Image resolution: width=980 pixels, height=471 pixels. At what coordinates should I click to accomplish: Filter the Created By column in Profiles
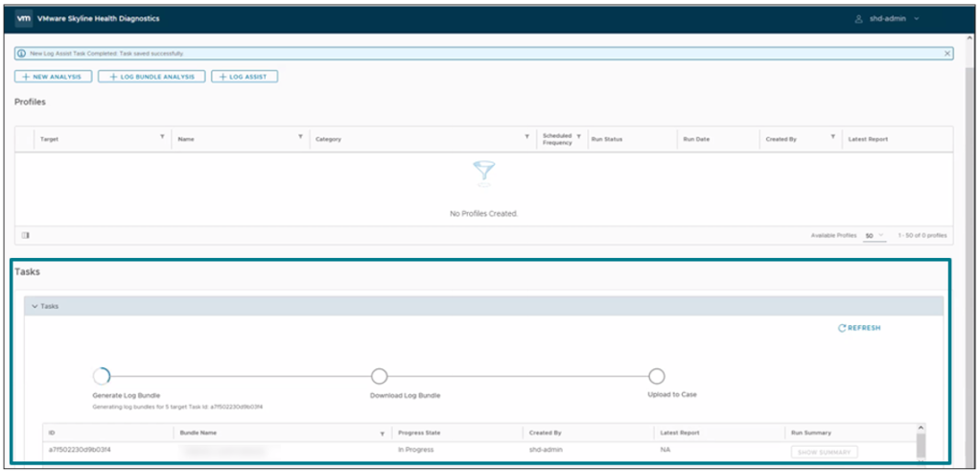pyautogui.click(x=833, y=136)
